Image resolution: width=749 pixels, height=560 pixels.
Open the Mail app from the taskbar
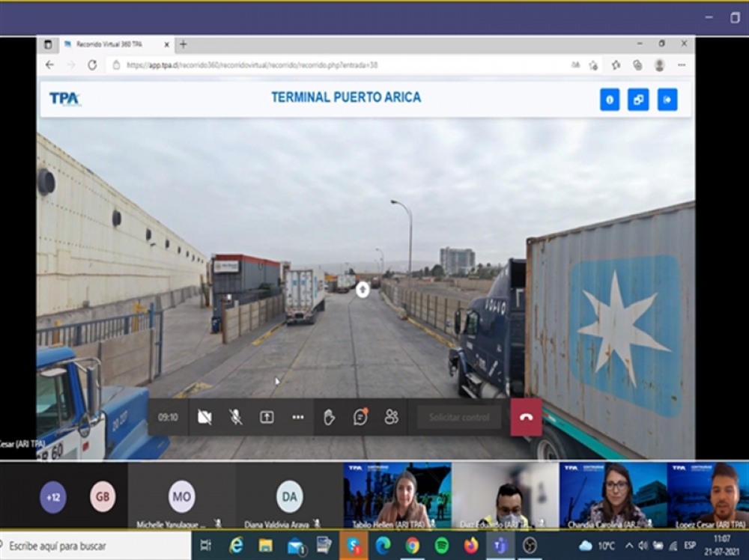click(x=295, y=545)
